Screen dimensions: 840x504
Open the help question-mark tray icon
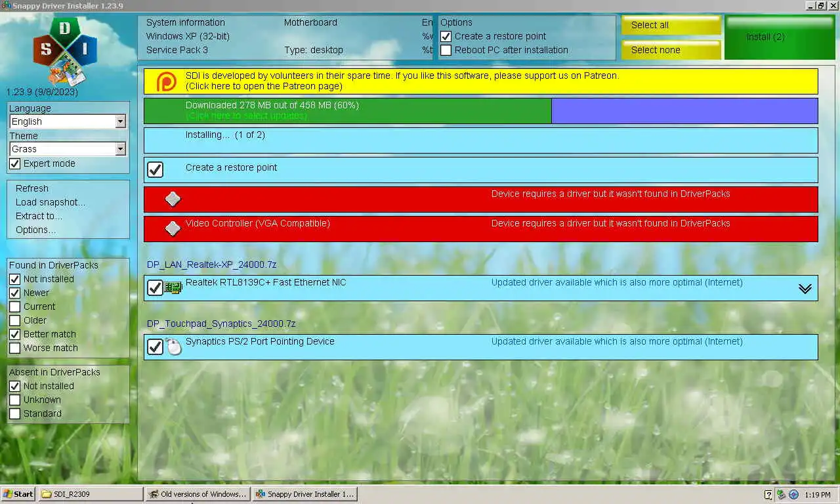coord(768,494)
